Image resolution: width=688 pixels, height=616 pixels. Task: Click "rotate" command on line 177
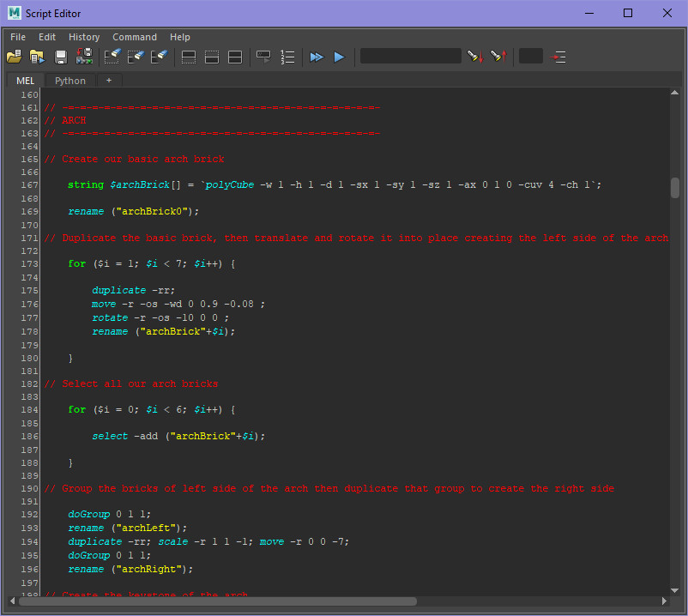coord(110,317)
